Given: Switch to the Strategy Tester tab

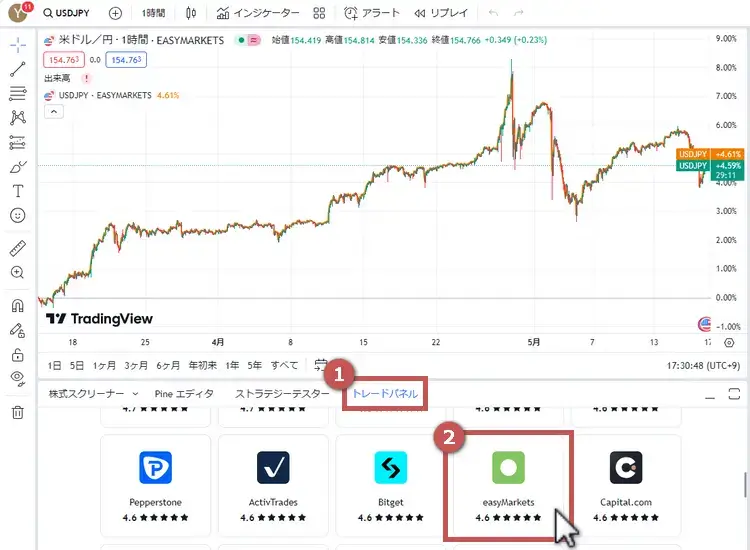Looking at the screenshot, I should point(282,394).
